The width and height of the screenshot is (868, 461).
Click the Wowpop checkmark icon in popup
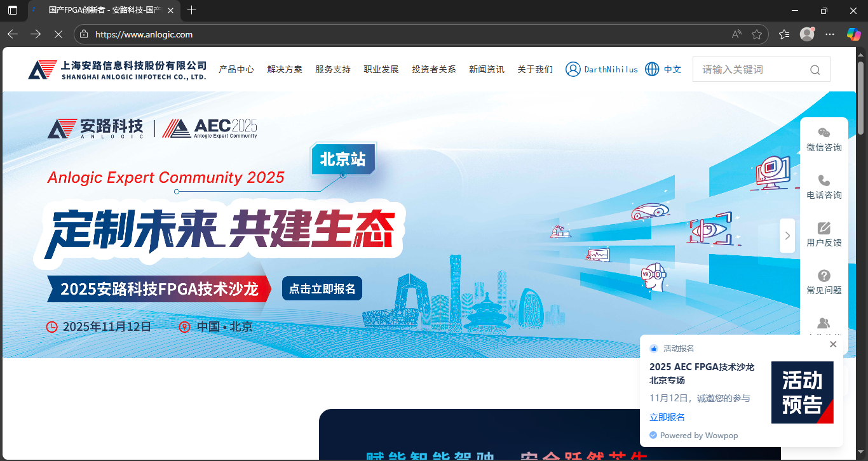653,435
